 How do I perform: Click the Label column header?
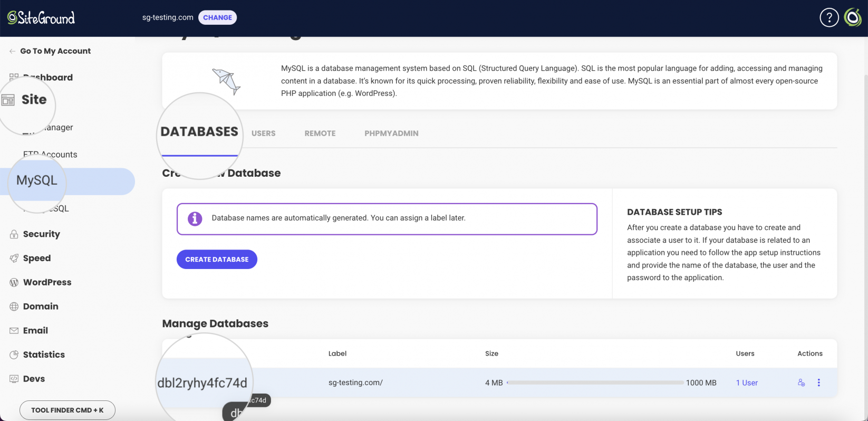(337, 353)
